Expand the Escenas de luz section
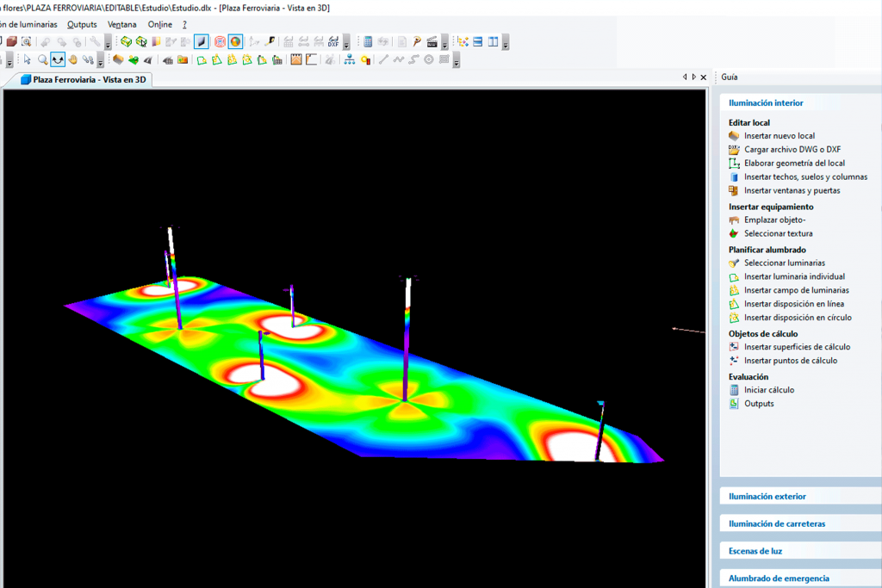The width and height of the screenshot is (882, 588). click(755, 551)
